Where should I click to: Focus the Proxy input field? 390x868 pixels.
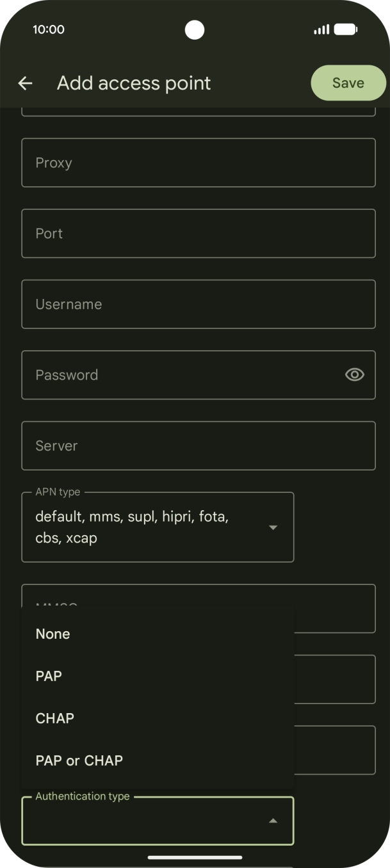click(199, 163)
